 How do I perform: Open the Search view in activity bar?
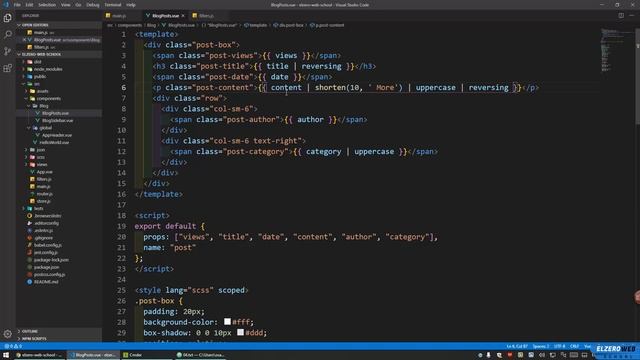pyautogui.click(x=7, y=35)
